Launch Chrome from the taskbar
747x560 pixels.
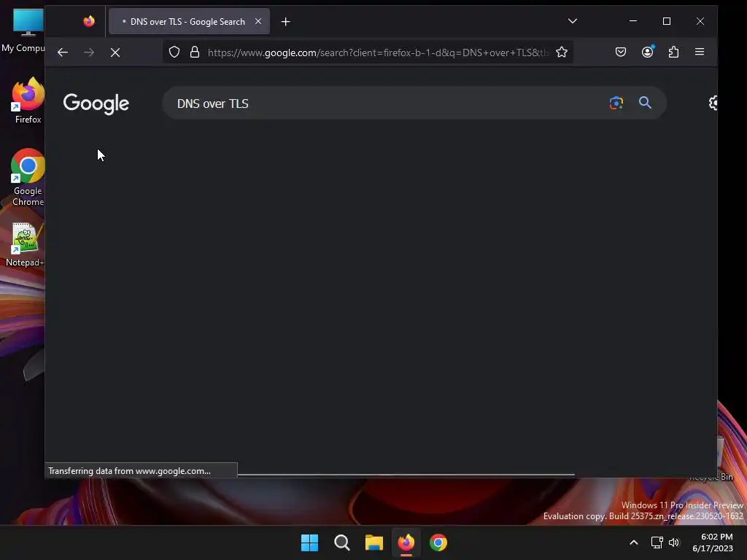click(438, 542)
